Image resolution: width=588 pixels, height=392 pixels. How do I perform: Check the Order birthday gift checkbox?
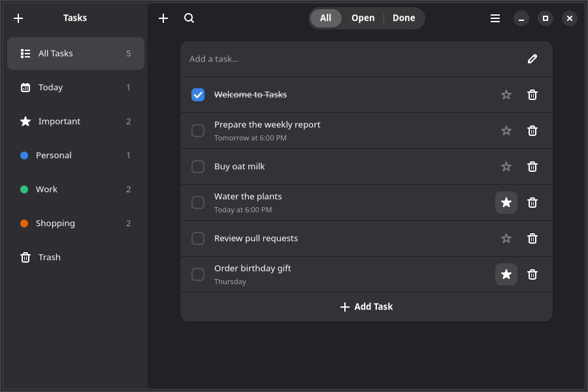click(197, 274)
